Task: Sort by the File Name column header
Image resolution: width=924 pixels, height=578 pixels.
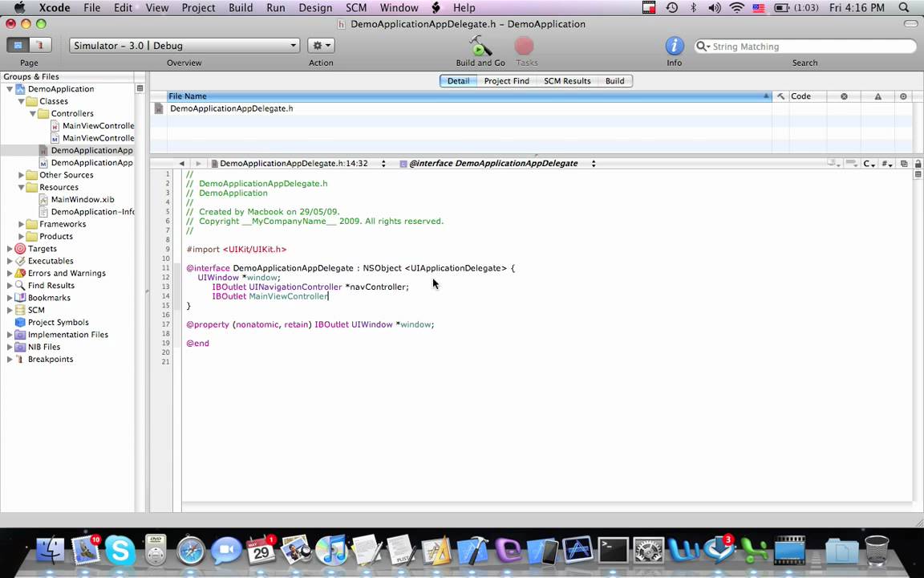Action: (469, 96)
